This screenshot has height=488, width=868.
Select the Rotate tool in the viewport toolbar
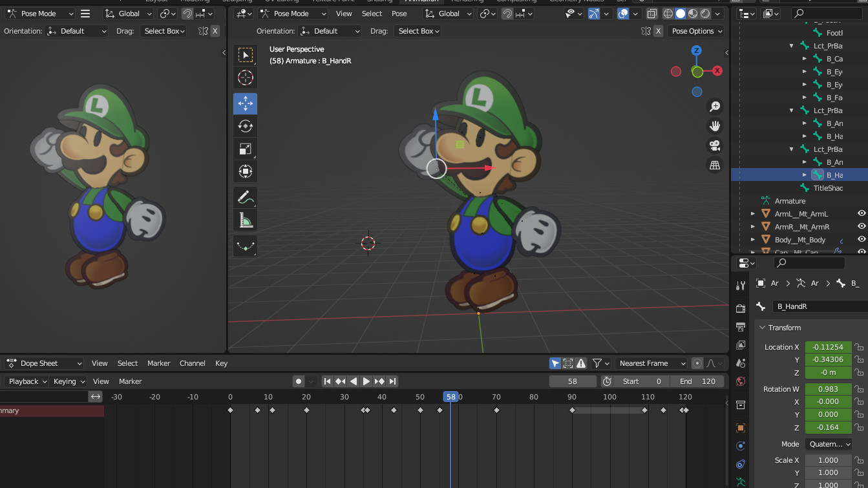[245, 126]
